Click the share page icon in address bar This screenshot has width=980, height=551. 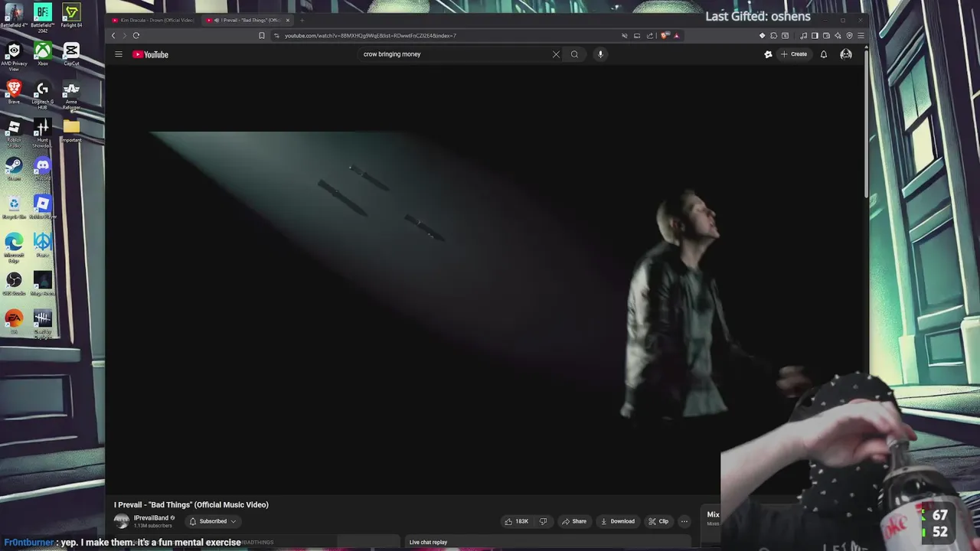pos(650,35)
